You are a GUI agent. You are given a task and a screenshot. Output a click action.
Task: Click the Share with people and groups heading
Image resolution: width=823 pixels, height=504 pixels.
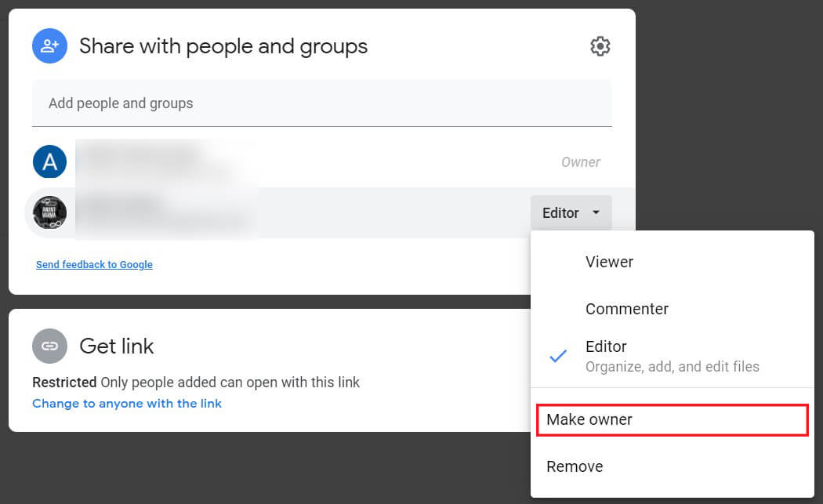(223, 46)
